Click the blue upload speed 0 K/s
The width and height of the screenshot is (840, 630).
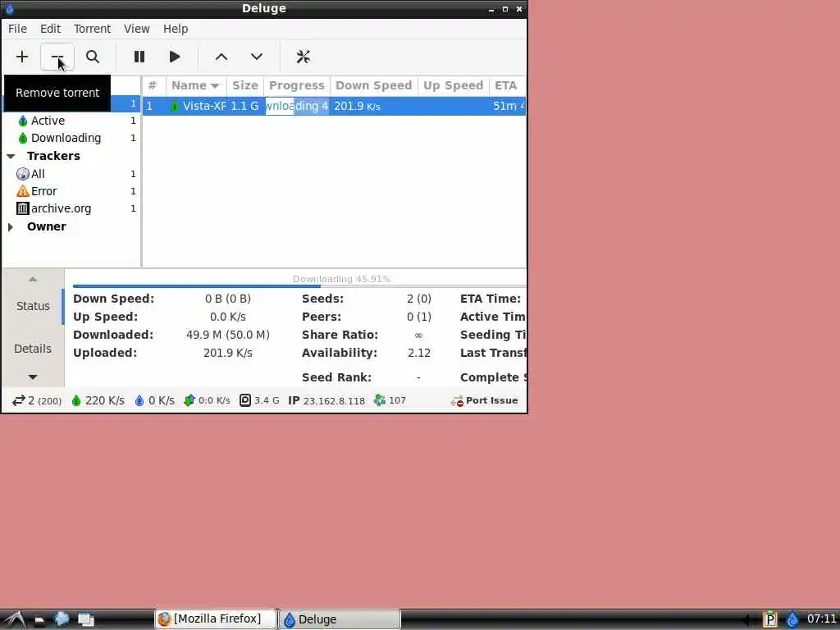154,400
